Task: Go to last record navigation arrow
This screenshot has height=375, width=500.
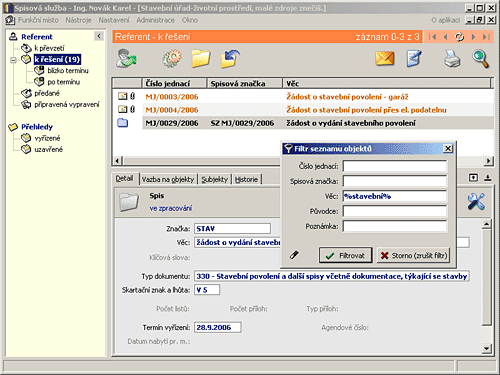Action: (486, 37)
